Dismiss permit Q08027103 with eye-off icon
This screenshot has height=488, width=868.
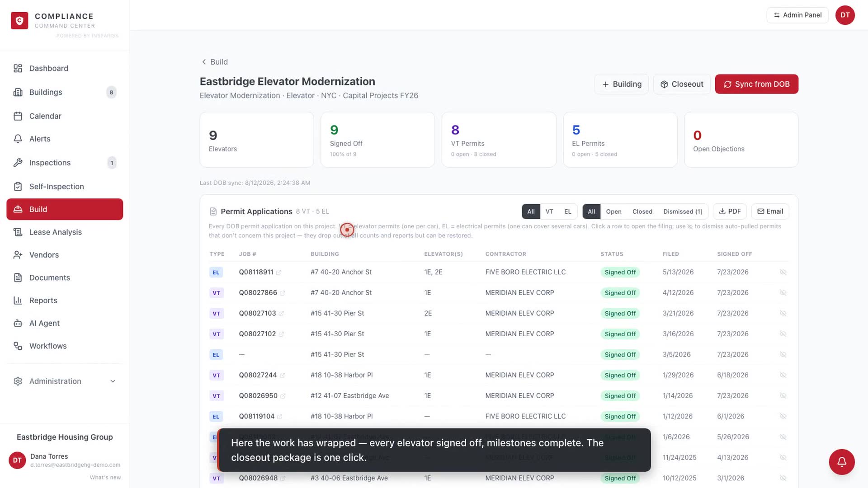tap(783, 313)
